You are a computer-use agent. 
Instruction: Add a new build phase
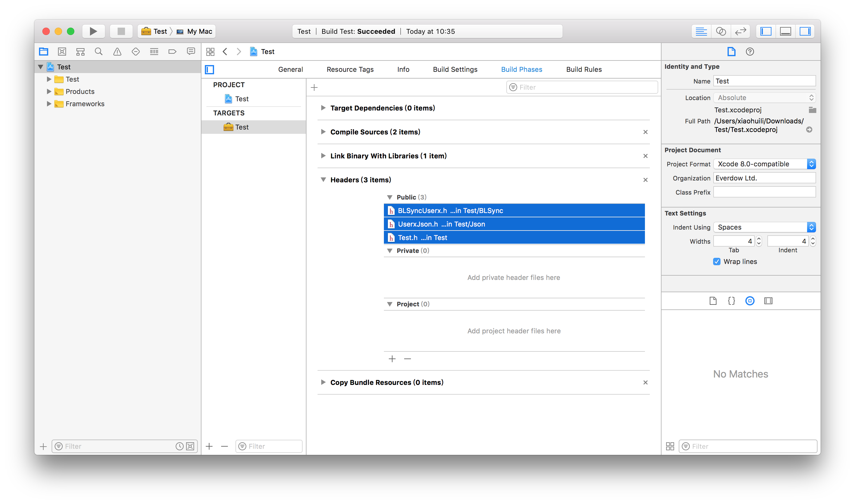click(x=314, y=87)
